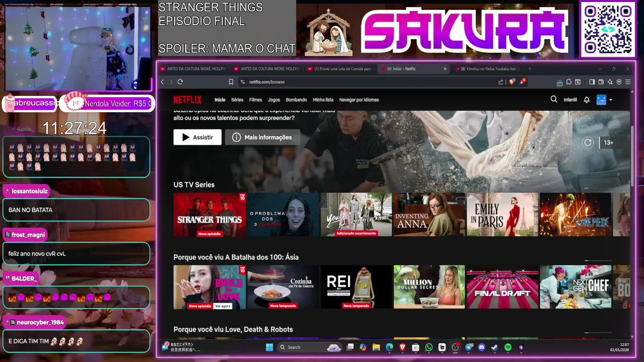Screen dimensions: 644x362
Task: Open Microsoft Edge from the taskbar
Action: (x=389, y=347)
